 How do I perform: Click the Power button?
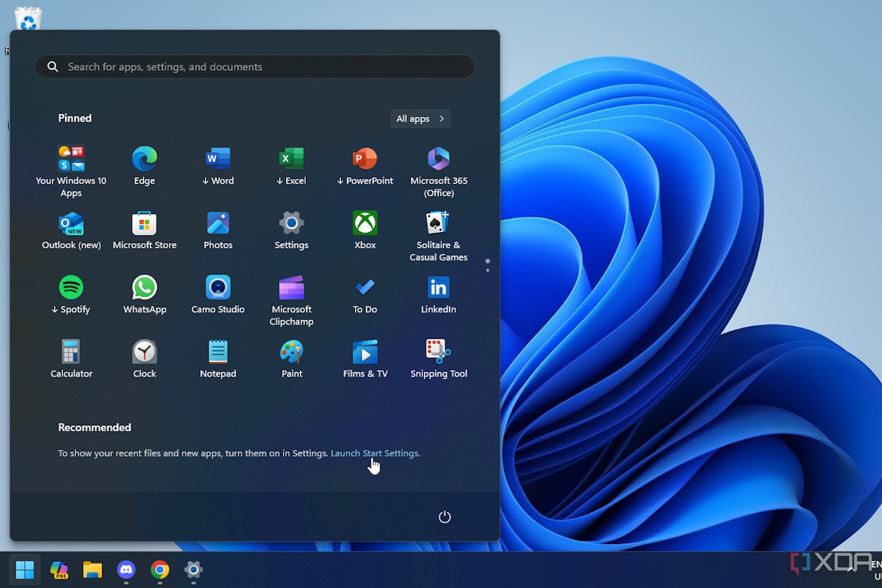(445, 516)
